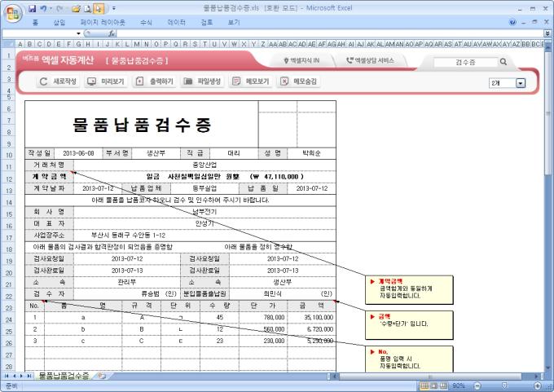Click the Office button

click(11, 11)
